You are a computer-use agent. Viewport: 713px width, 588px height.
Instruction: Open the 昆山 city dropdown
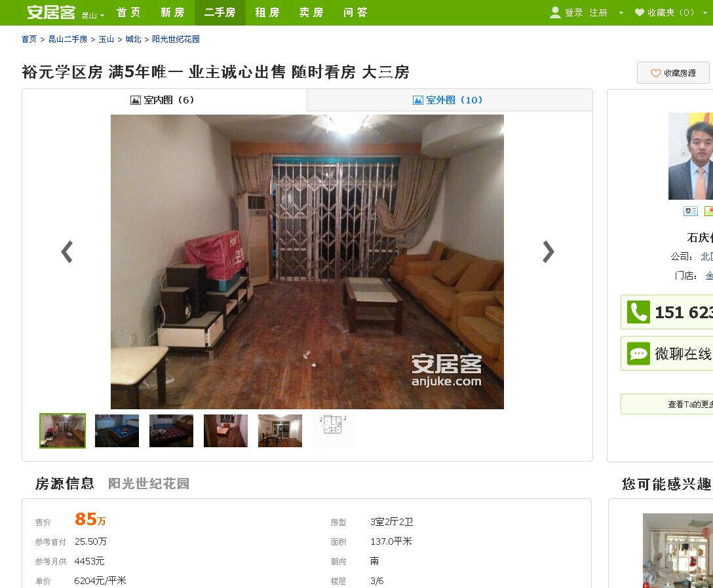pyautogui.click(x=93, y=16)
